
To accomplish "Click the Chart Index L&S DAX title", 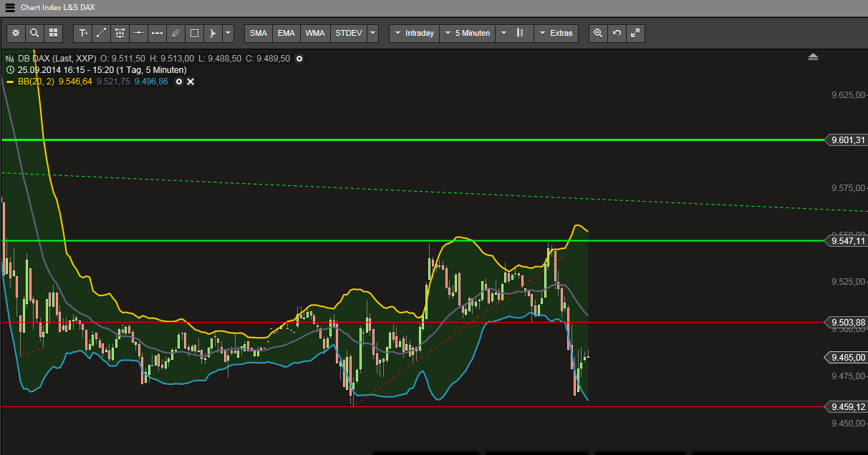I will 58,7.
